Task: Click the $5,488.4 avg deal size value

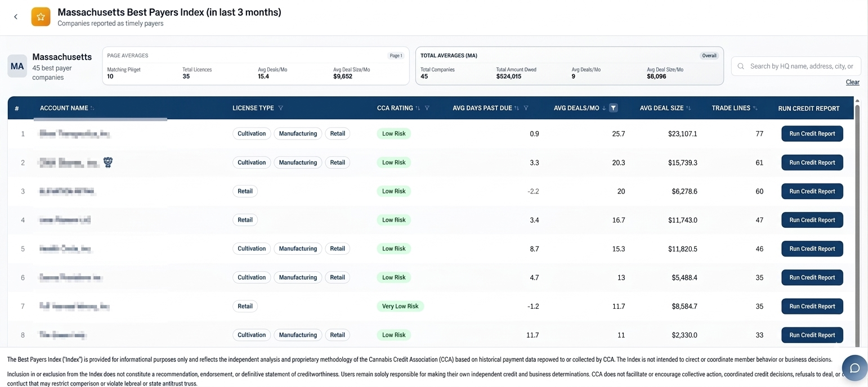Action: (x=684, y=277)
